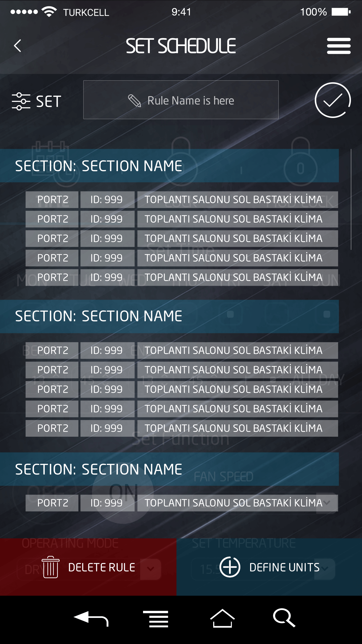Expand the second SECTION NAME header

point(169,316)
